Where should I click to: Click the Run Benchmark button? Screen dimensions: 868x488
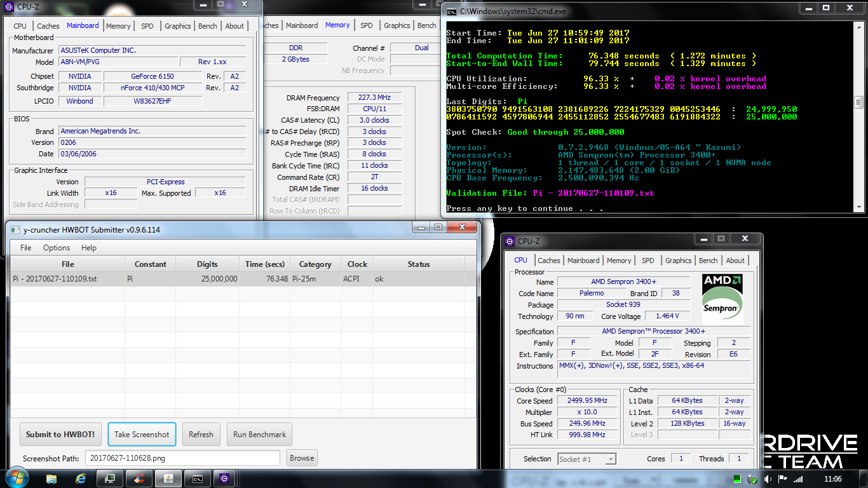pyautogui.click(x=259, y=435)
